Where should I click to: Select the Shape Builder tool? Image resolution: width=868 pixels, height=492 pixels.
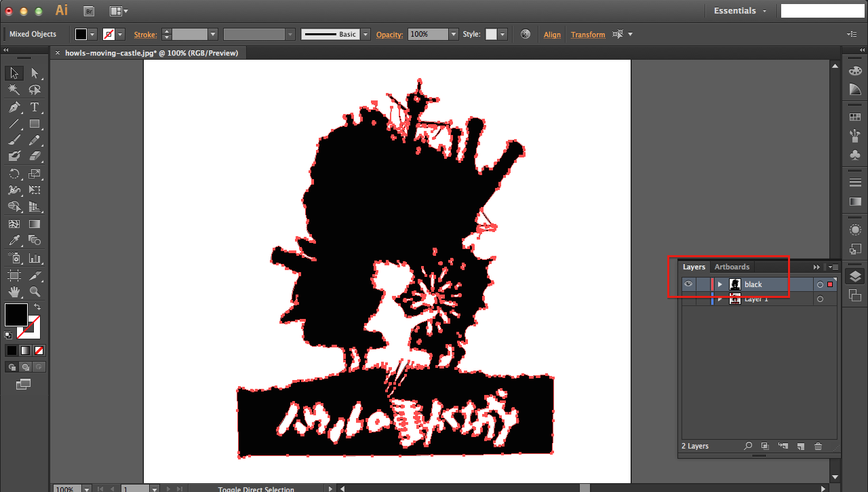(x=14, y=207)
